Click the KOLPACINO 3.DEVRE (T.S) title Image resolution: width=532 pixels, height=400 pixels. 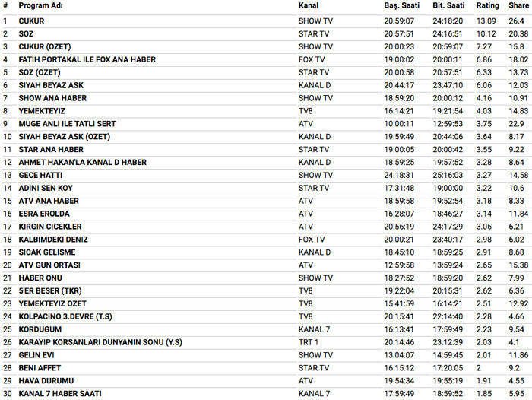(65, 316)
